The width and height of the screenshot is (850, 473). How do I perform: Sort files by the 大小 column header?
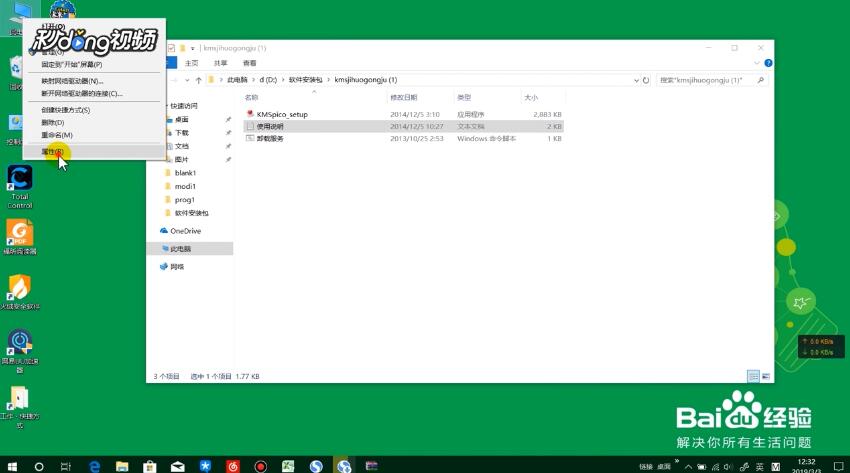tap(531, 97)
